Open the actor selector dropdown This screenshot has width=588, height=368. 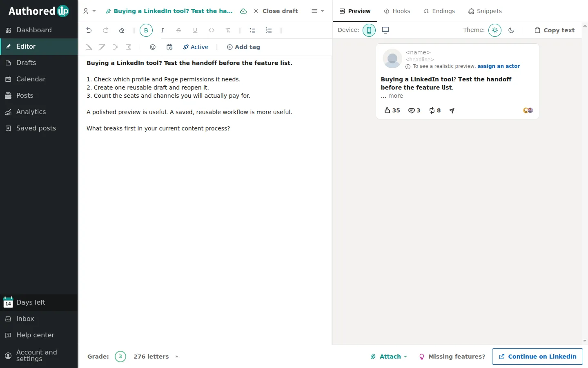pyautogui.click(x=89, y=11)
